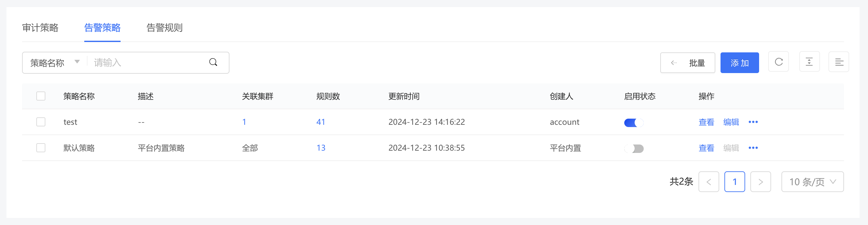
Task: Enable the 默认策略 status toggle
Action: pos(633,149)
